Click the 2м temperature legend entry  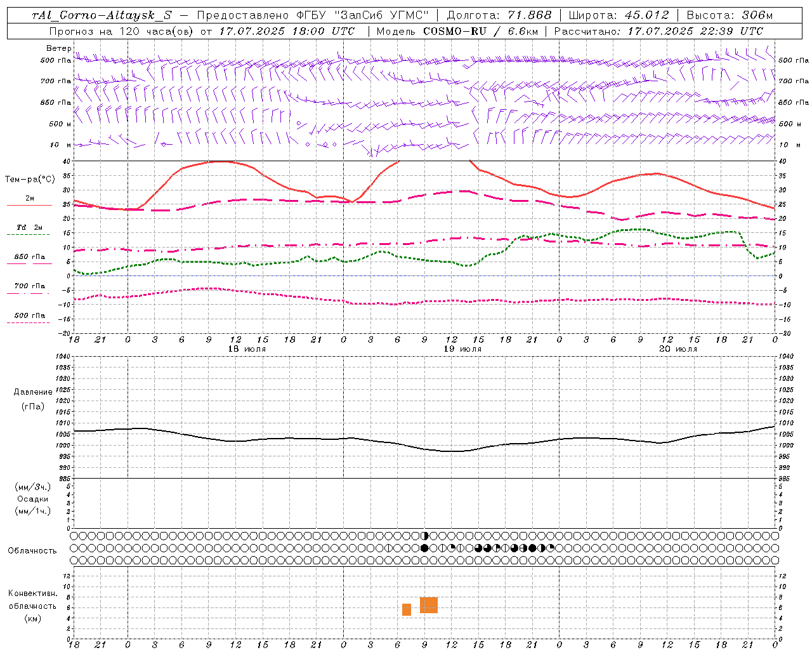click(x=29, y=199)
